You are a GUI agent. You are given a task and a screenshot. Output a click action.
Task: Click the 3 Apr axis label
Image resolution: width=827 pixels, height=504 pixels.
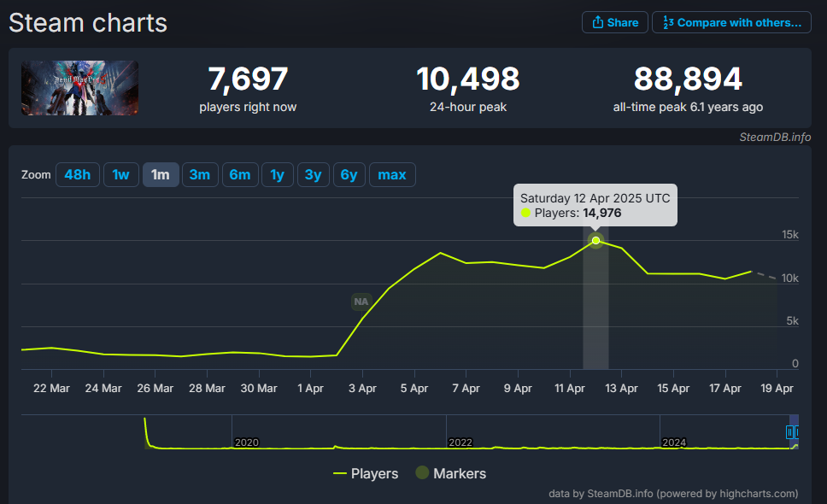click(362, 389)
